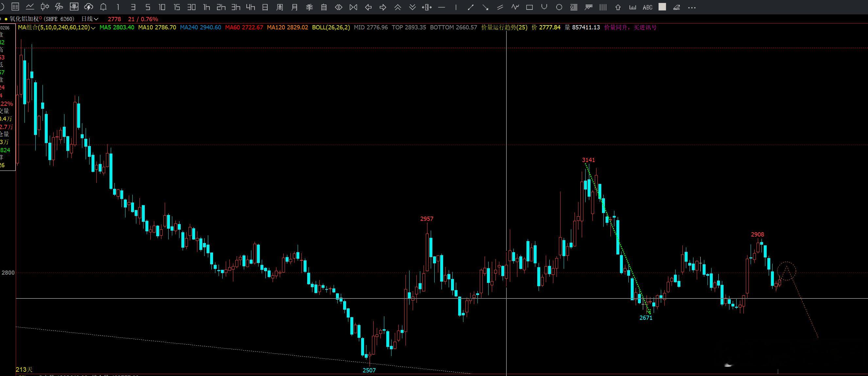Image resolution: width=868 pixels, height=376 pixels.
Task: Click the 氧化铝加权 contract name
Action: (x=24, y=19)
